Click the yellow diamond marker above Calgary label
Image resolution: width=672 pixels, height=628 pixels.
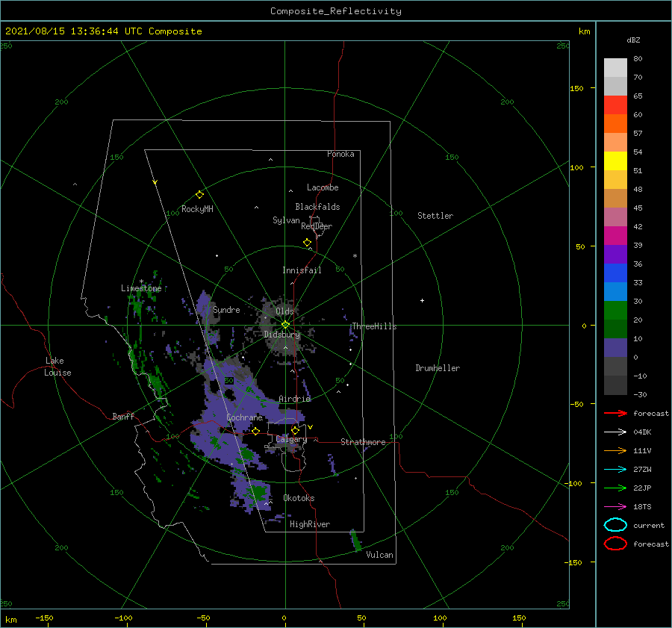(295, 430)
